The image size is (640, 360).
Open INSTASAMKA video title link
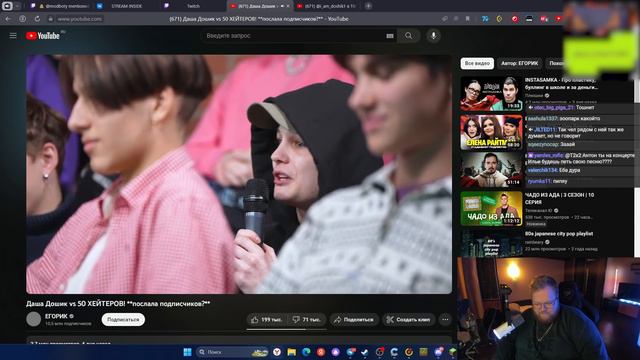pyautogui.click(x=561, y=84)
